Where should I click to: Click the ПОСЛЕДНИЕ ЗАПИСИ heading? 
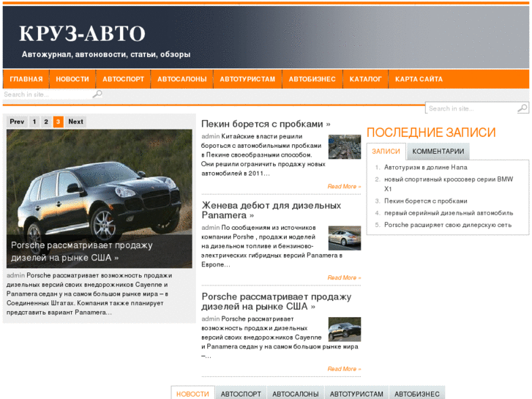pos(431,133)
